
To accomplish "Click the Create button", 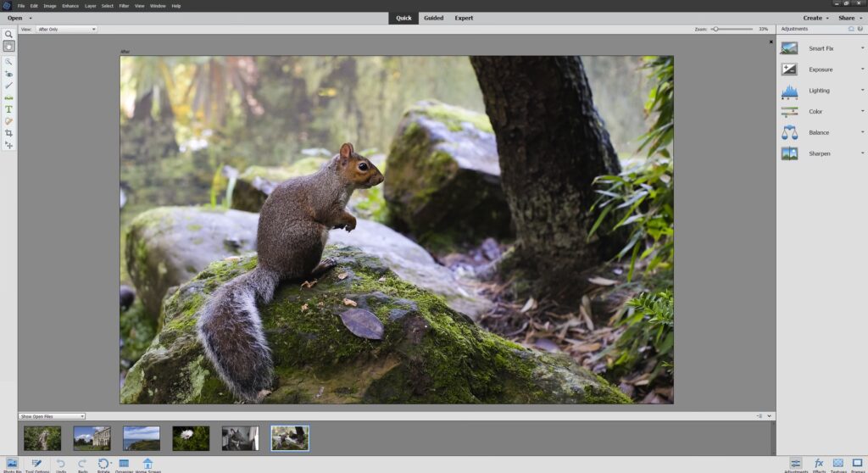I will click(x=815, y=18).
